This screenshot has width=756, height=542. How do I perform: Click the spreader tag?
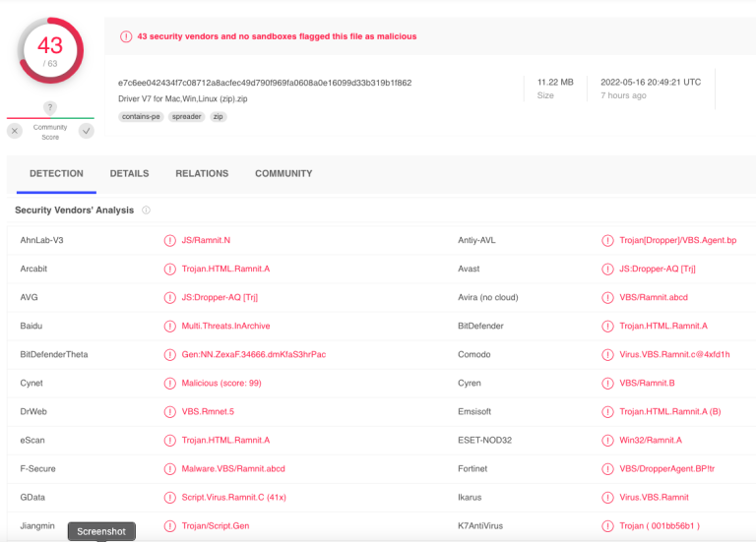(187, 117)
